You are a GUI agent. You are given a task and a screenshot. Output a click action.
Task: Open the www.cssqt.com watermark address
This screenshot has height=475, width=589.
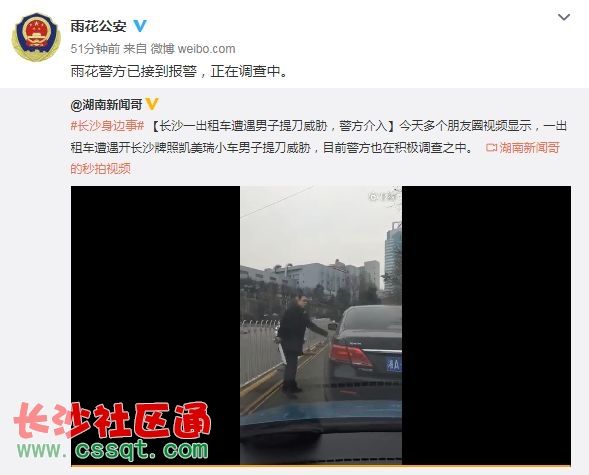tap(112, 449)
